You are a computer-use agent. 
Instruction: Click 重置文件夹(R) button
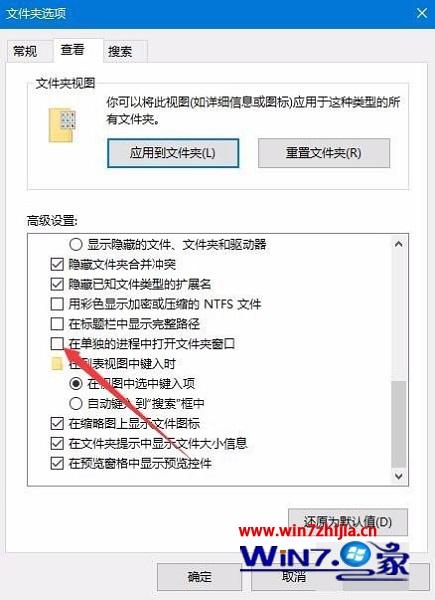point(324,153)
